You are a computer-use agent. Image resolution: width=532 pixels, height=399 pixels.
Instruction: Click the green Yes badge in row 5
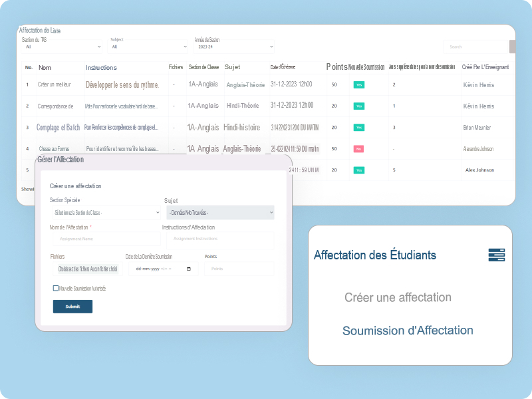pyautogui.click(x=358, y=170)
